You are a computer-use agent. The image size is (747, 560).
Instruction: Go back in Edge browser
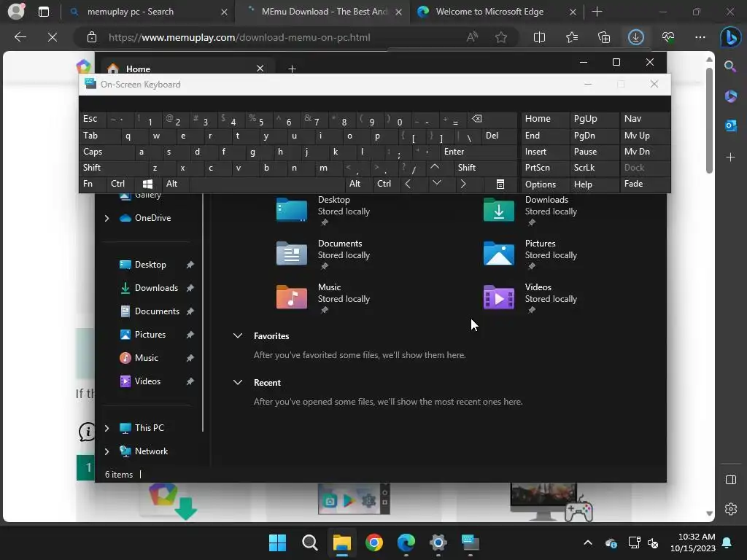pos(20,37)
